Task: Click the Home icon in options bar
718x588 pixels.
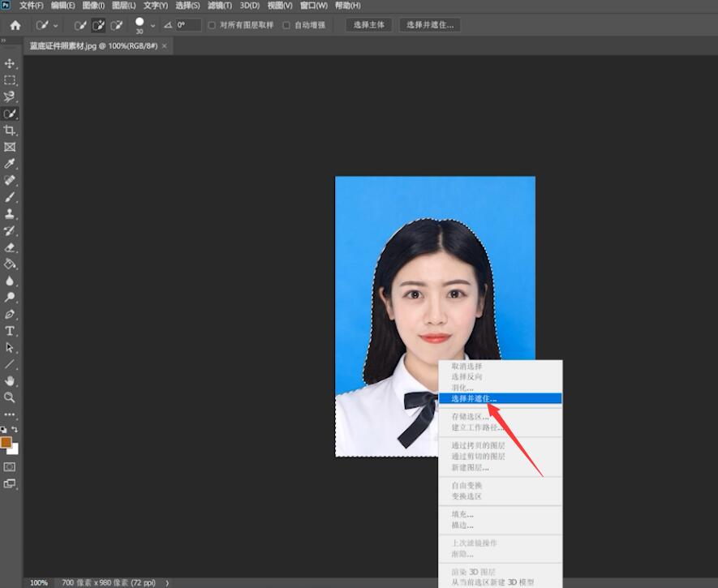Action: click(x=15, y=25)
